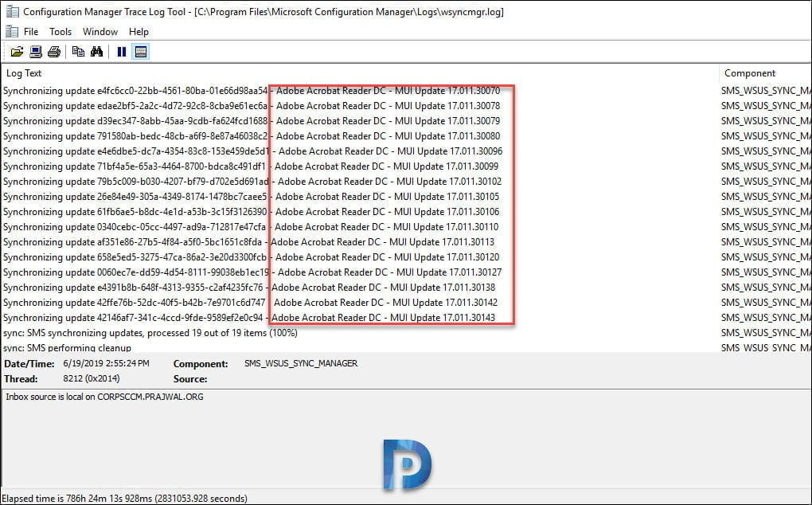The image size is (812, 505).
Task: Select log row with update 0340cebc-05cc-4497
Action: tap(406, 227)
